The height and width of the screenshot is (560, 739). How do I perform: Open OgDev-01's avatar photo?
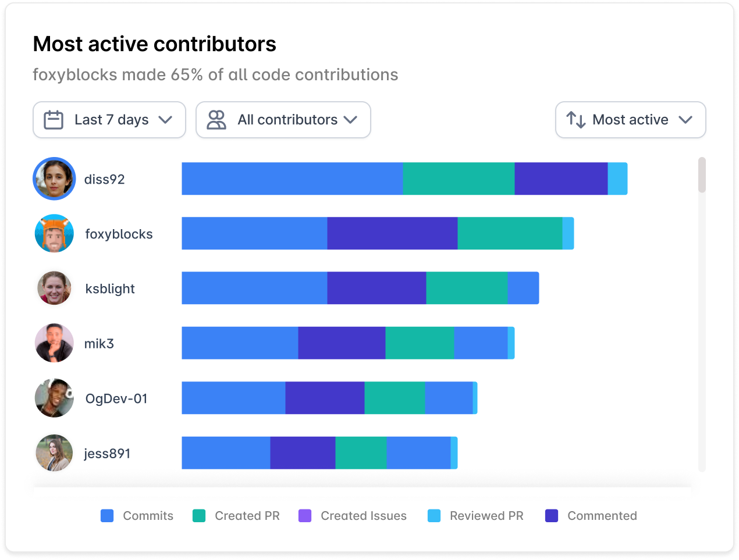coord(54,398)
